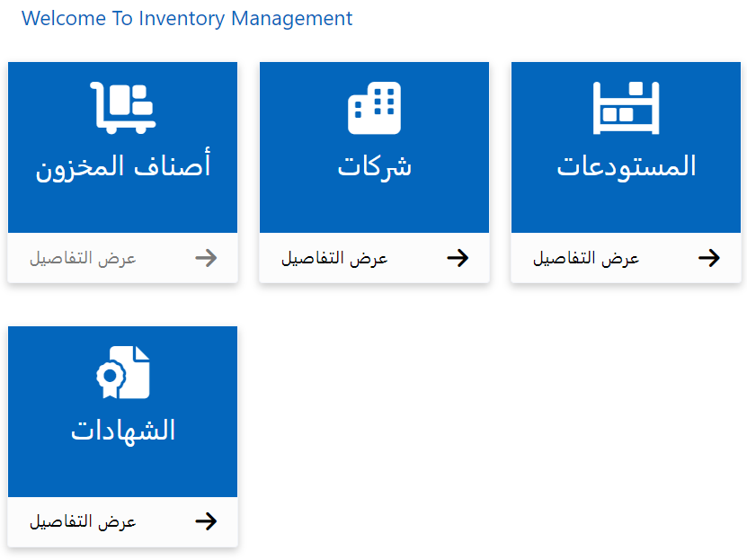
Task: Click the arrow icon under شركات
Action: click(458, 258)
